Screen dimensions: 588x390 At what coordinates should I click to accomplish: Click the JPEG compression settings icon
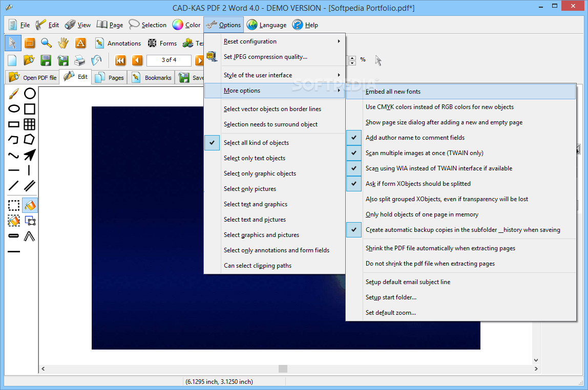pos(212,57)
